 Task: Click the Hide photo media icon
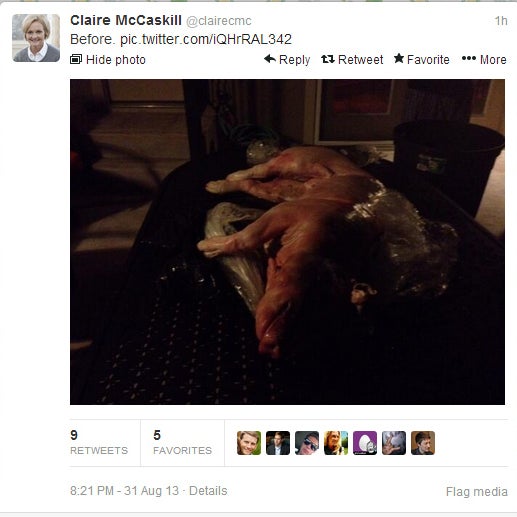click(76, 59)
